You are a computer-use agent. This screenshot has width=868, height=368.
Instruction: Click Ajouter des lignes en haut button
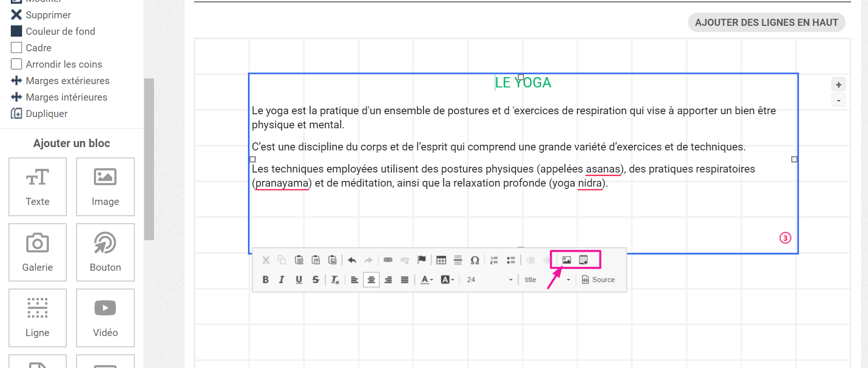point(766,23)
